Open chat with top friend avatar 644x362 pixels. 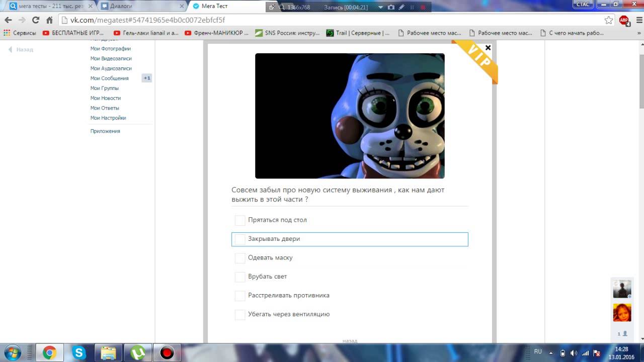[622, 289]
